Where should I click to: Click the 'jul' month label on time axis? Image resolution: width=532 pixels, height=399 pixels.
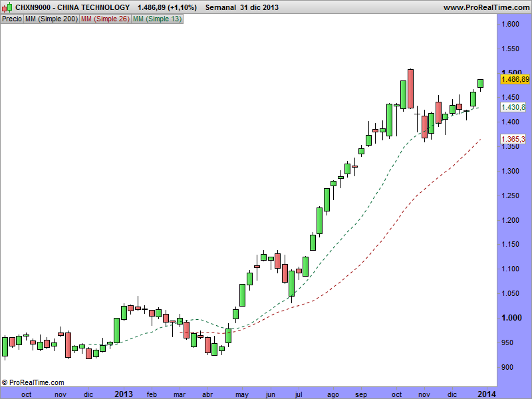(x=299, y=394)
